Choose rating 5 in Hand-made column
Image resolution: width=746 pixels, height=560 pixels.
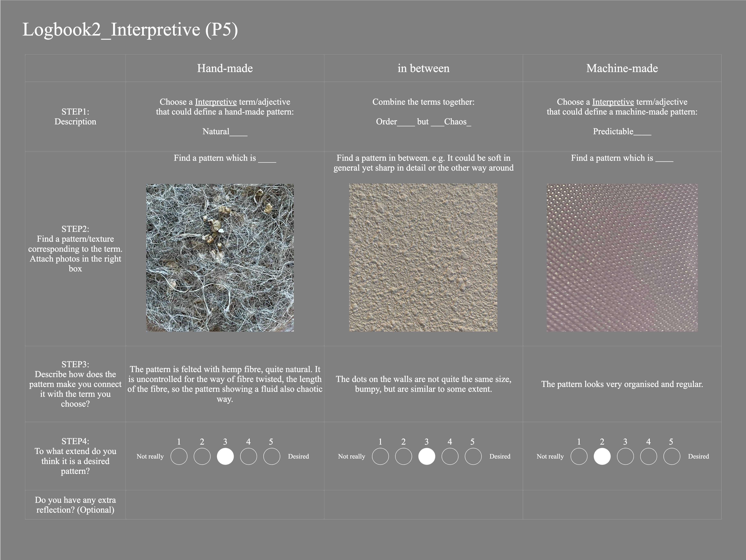pyautogui.click(x=272, y=456)
